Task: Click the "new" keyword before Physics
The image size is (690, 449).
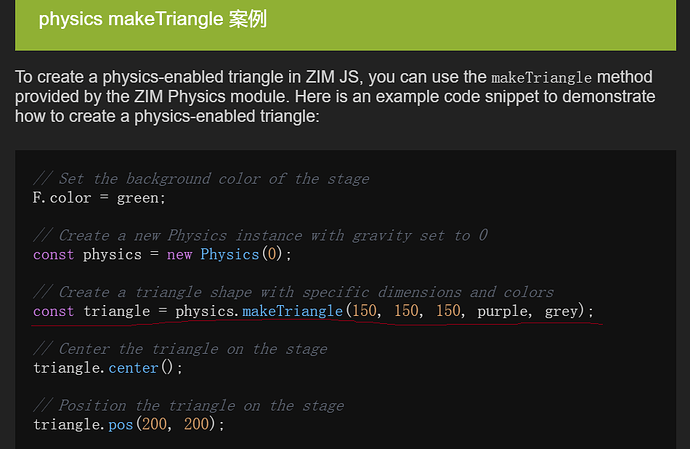Action: click(179, 255)
